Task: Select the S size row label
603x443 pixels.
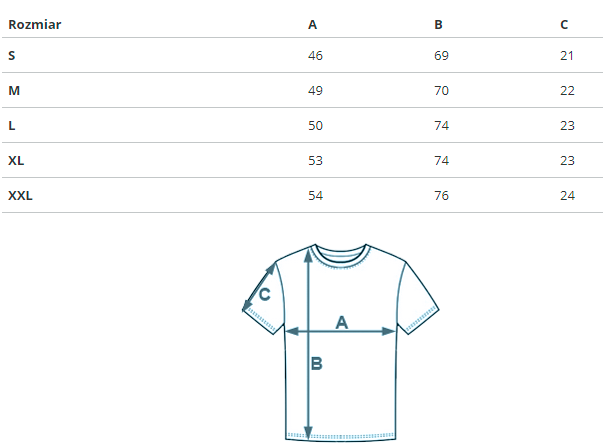Action: point(12,55)
